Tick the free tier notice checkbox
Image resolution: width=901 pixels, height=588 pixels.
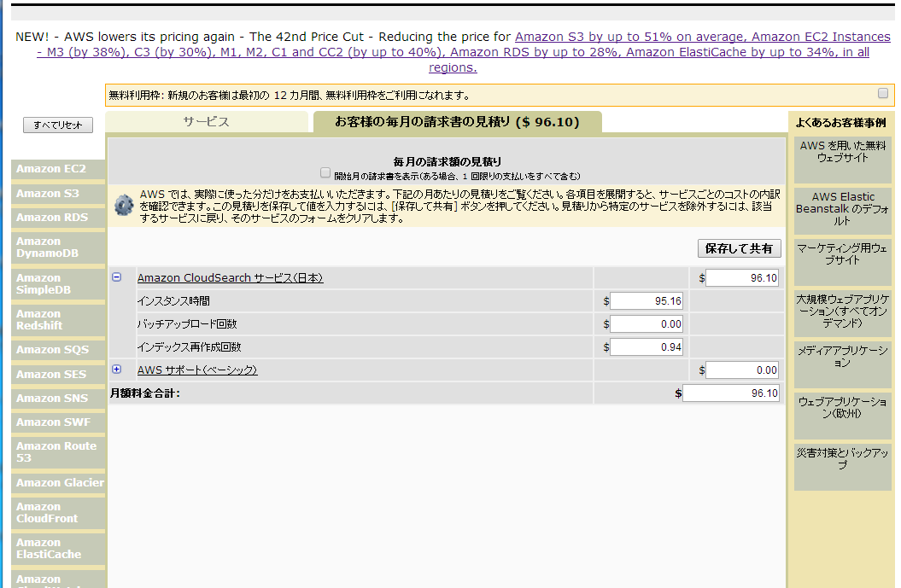point(883,94)
